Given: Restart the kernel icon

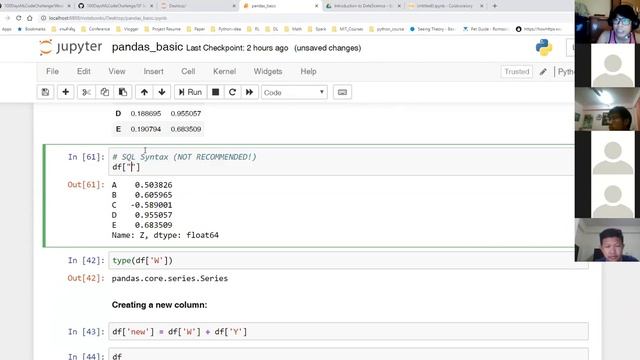Looking at the screenshot, I should [232, 92].
